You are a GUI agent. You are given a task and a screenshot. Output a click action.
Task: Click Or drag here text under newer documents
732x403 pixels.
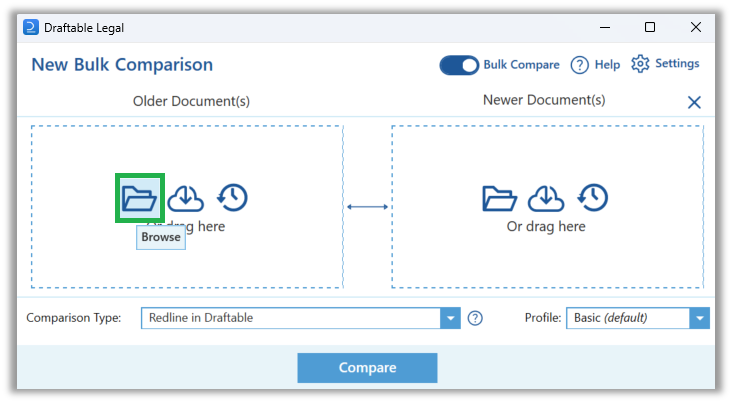(546, 226)
